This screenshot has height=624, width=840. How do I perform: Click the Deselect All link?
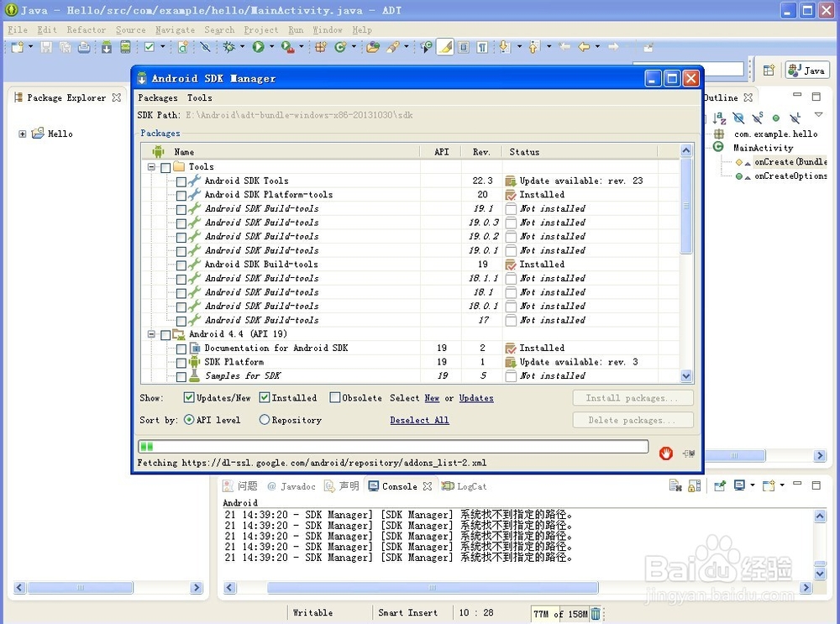(x=419, y=421)
